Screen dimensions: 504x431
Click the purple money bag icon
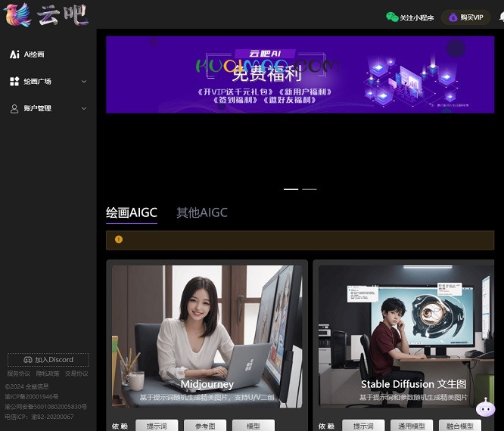coord(453,17)
